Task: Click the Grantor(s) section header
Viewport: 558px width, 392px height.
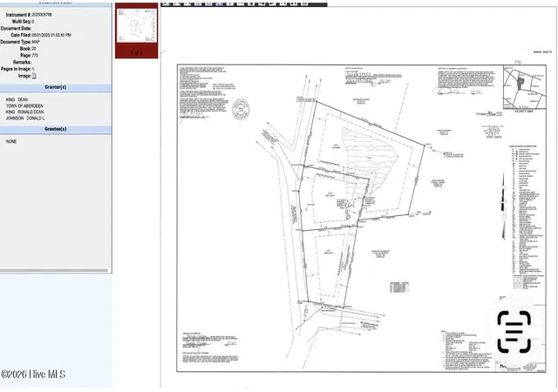Action: (56, 87)
